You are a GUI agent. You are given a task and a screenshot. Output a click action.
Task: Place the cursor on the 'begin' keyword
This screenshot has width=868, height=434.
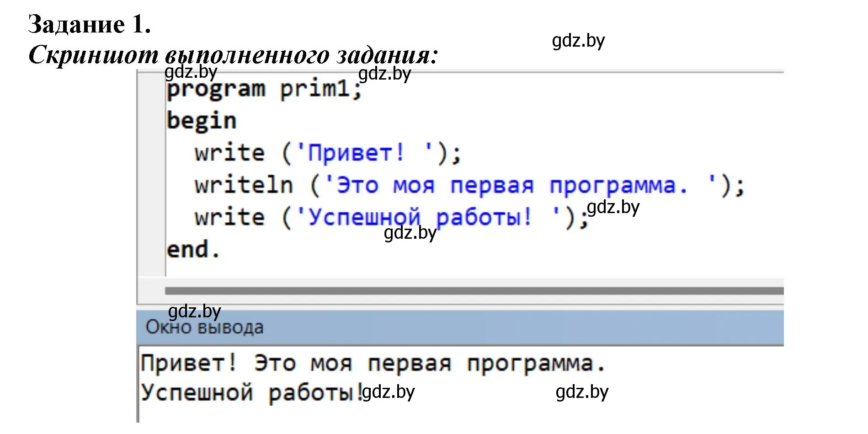coord(202,122)
